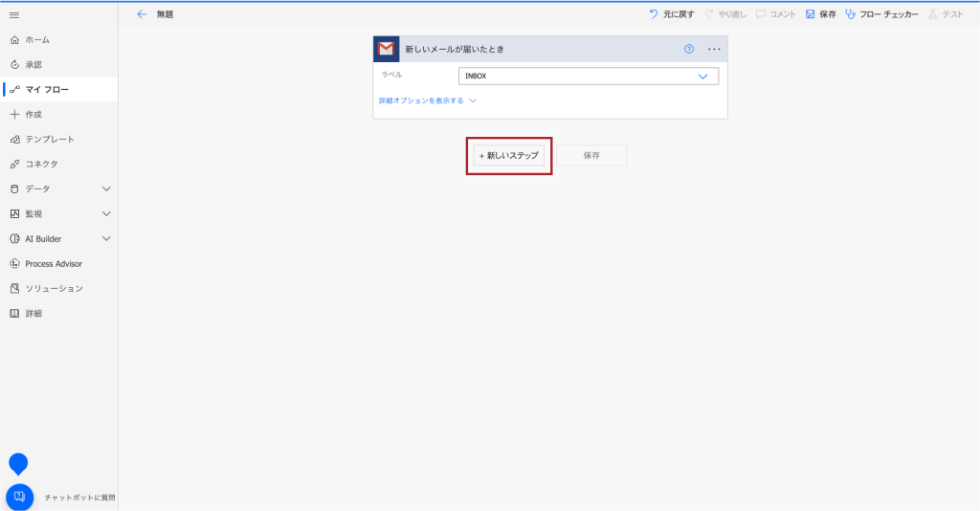
Task: Expand 詳細オプションを表示する
Action: click(428, 100)
